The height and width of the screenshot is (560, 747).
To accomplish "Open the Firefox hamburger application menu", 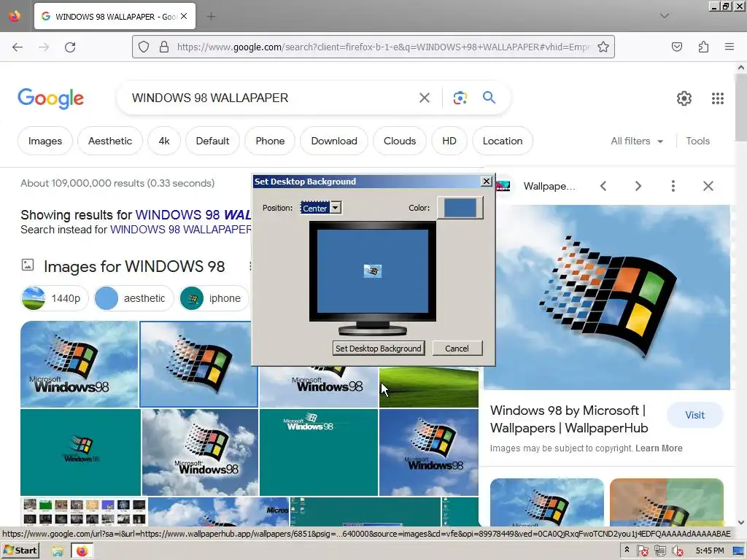I will (729, 47).
